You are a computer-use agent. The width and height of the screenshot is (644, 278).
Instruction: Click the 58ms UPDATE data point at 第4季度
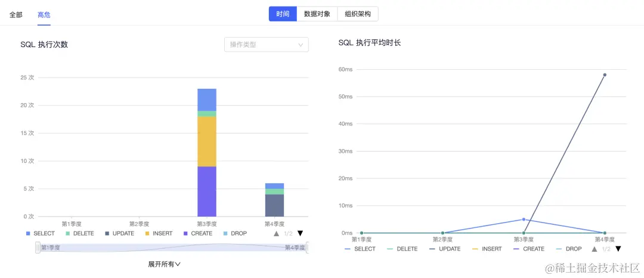[605, 75]
